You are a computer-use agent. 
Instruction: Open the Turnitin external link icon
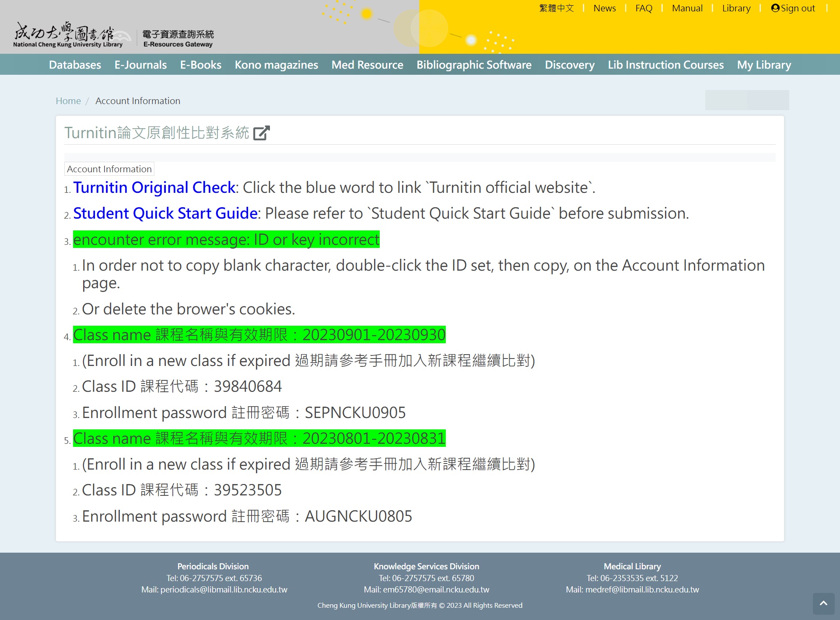(x=262, y=133)
